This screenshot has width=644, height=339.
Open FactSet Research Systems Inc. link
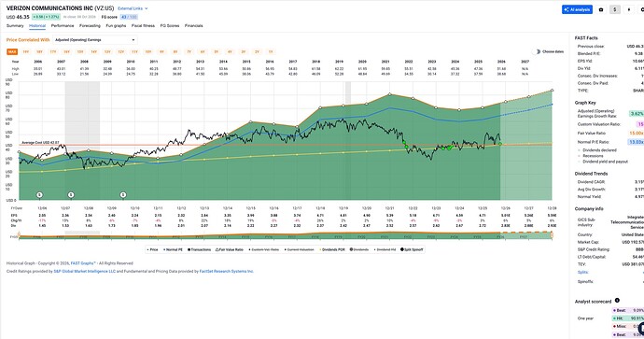[226, 271]
